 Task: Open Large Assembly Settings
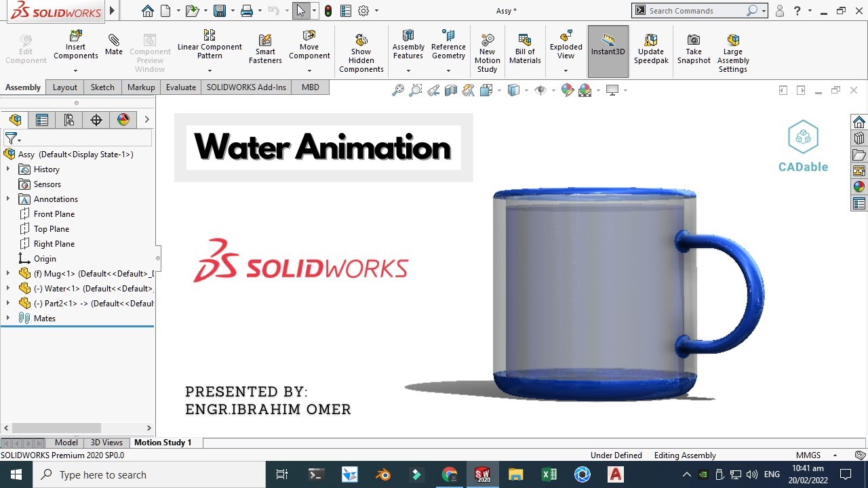(732, 53)
